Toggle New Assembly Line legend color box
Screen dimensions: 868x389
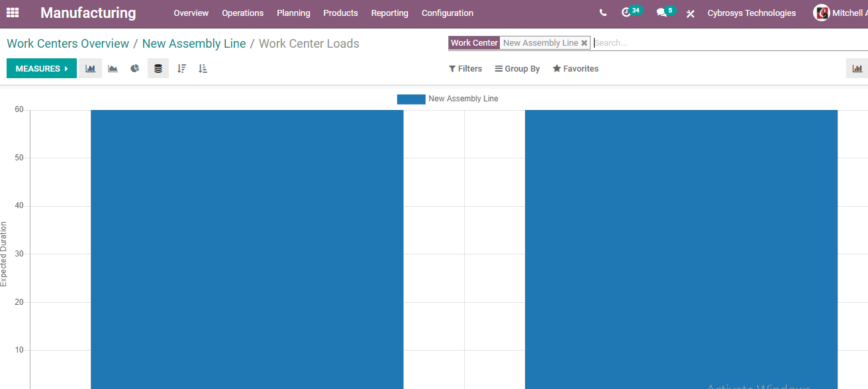tap(411, 99)
